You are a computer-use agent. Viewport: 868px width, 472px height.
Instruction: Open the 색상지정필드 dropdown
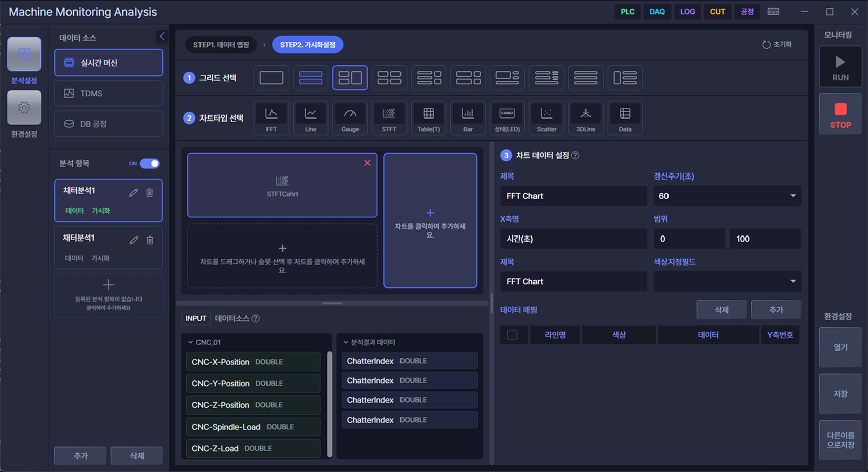726,281
